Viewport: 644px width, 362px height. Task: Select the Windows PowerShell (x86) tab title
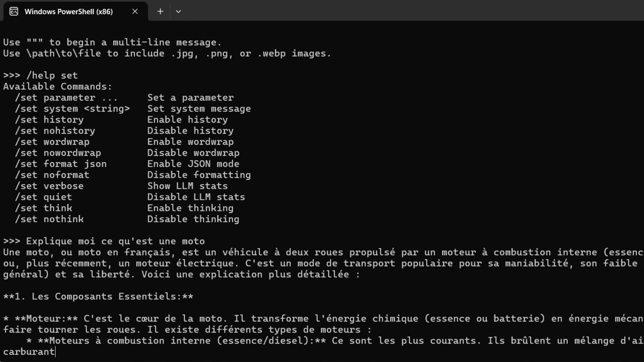[x=68, y=12]
